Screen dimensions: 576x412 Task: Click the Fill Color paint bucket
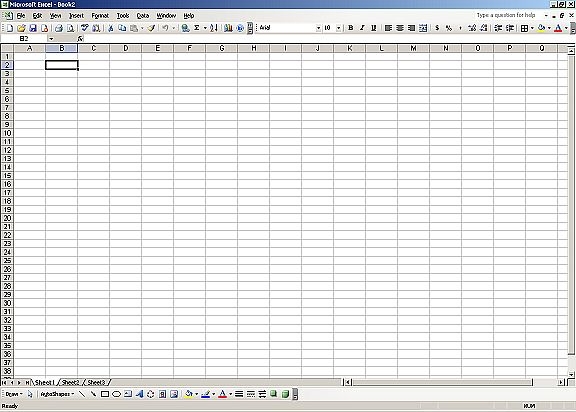[541, 28]
